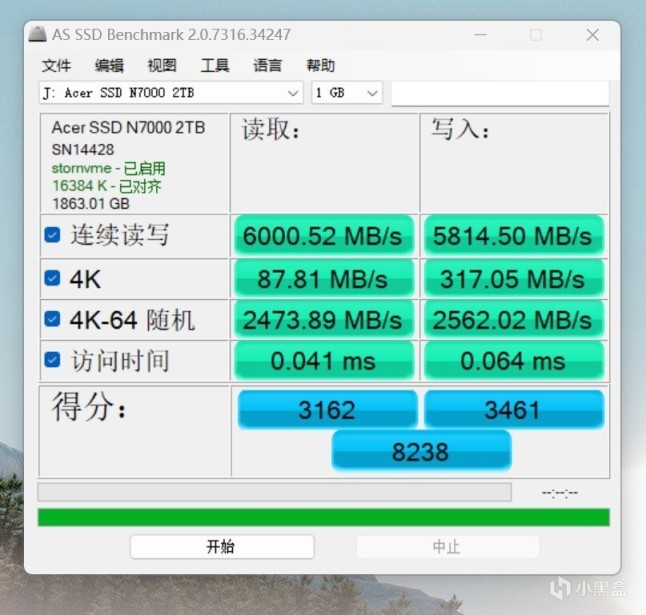646x615 pixels.
Task: Click the 连续读写 row label
Action: (120, 235)
